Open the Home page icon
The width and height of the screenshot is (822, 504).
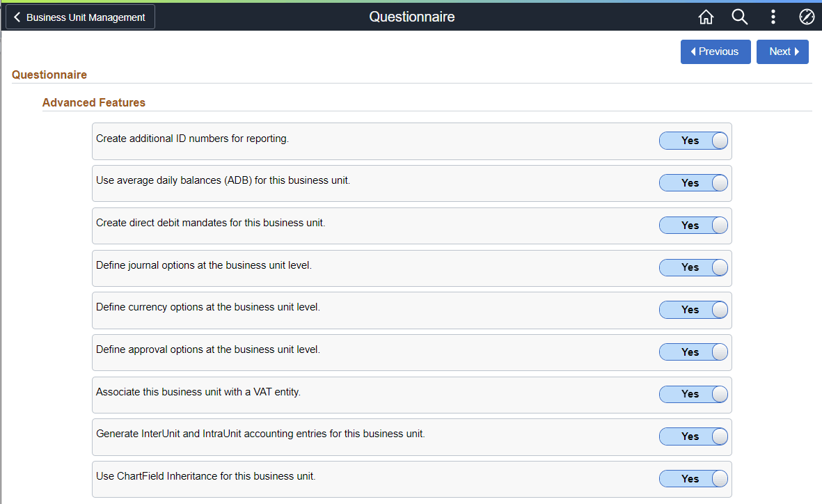(x=706, y=17)
